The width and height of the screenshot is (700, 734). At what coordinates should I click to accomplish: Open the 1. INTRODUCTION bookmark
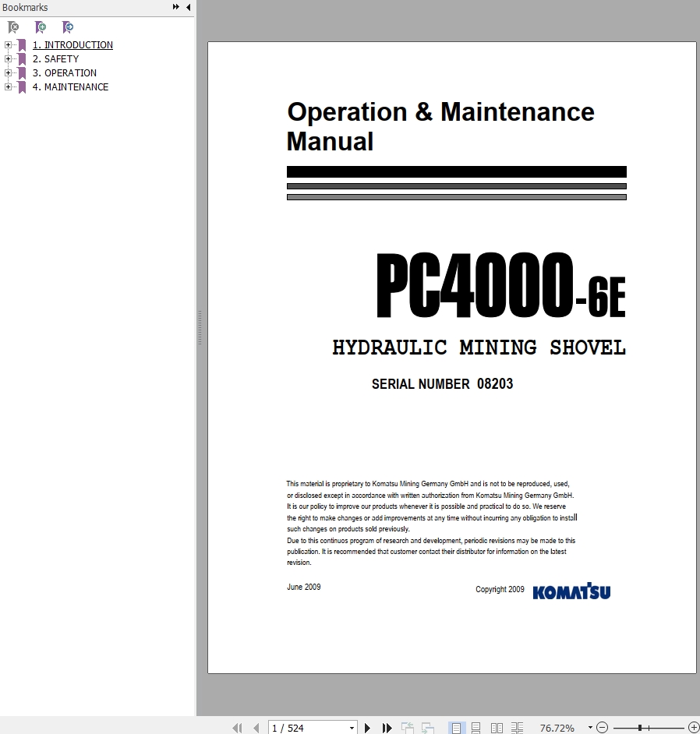[x=72, y=45]
